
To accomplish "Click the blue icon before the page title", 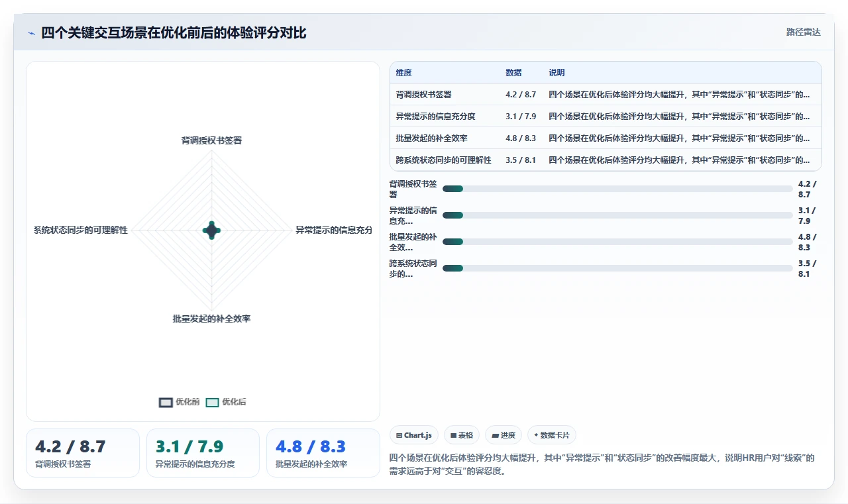I will coord(31,33).
